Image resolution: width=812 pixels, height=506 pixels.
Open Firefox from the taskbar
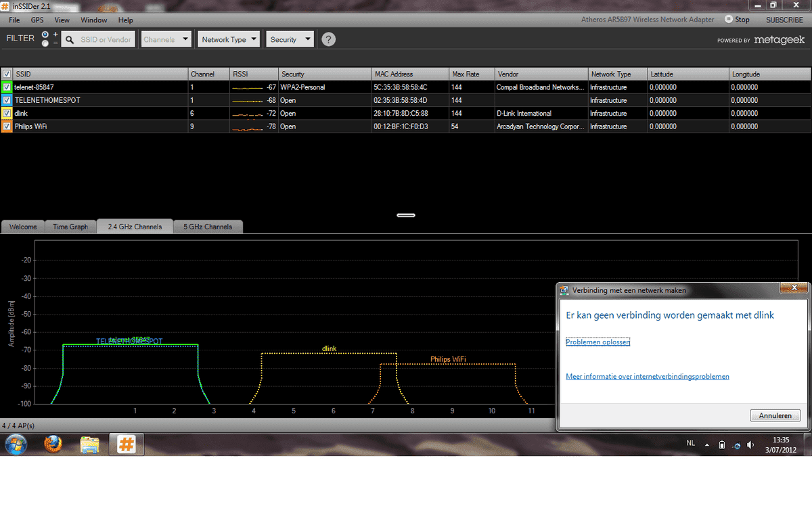click(53, 444)
